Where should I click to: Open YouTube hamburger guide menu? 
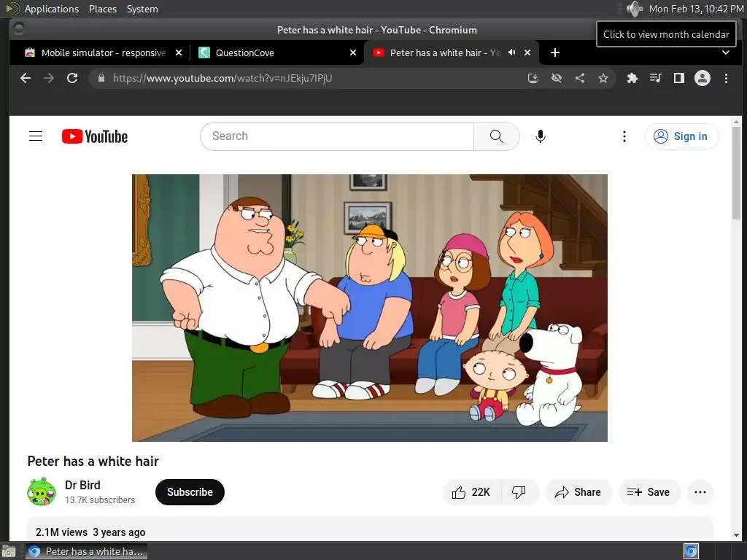click(36, 136)
